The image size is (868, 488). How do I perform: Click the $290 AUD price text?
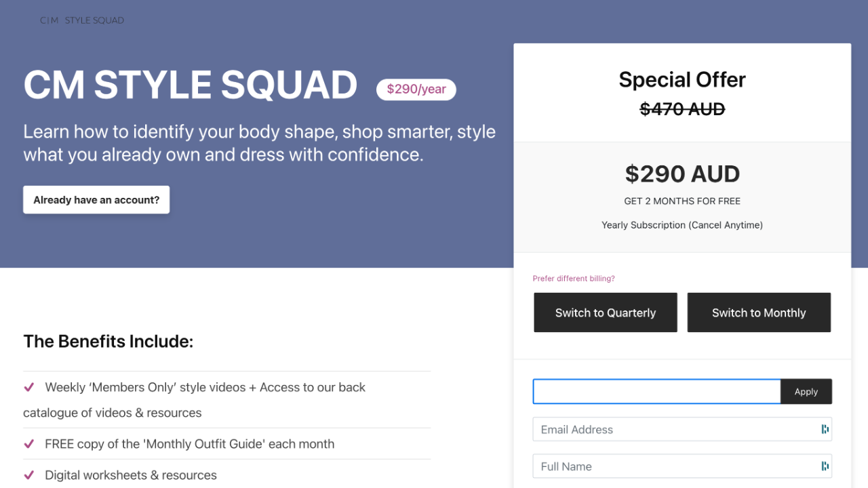[682, 174]
